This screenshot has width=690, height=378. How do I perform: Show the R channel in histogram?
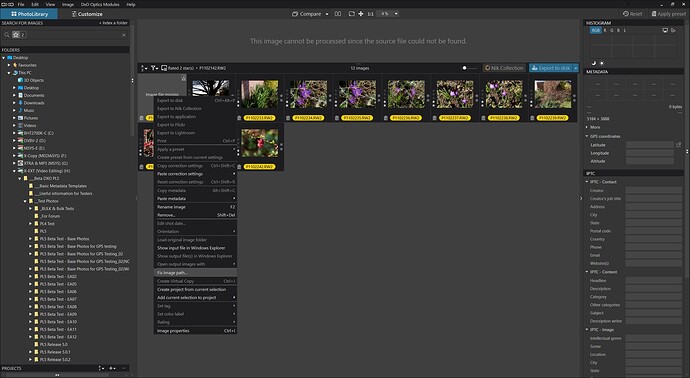605,30
